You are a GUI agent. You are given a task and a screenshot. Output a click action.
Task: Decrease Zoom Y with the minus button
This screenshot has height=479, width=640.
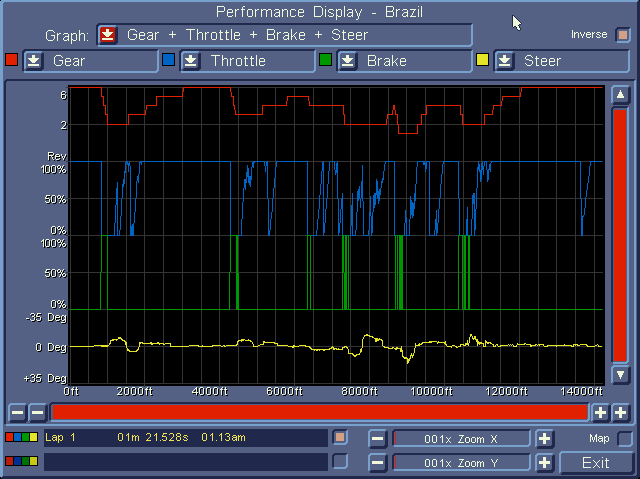click(x=378, y=463)
